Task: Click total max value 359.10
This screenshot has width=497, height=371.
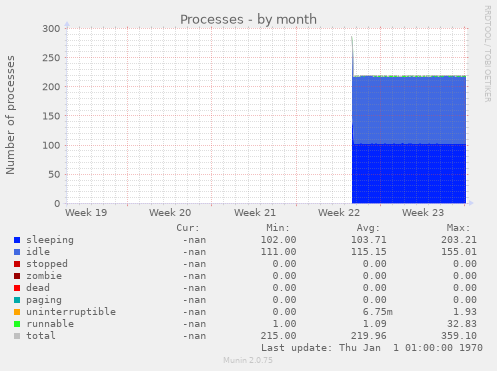Action: tap(459, 336)
